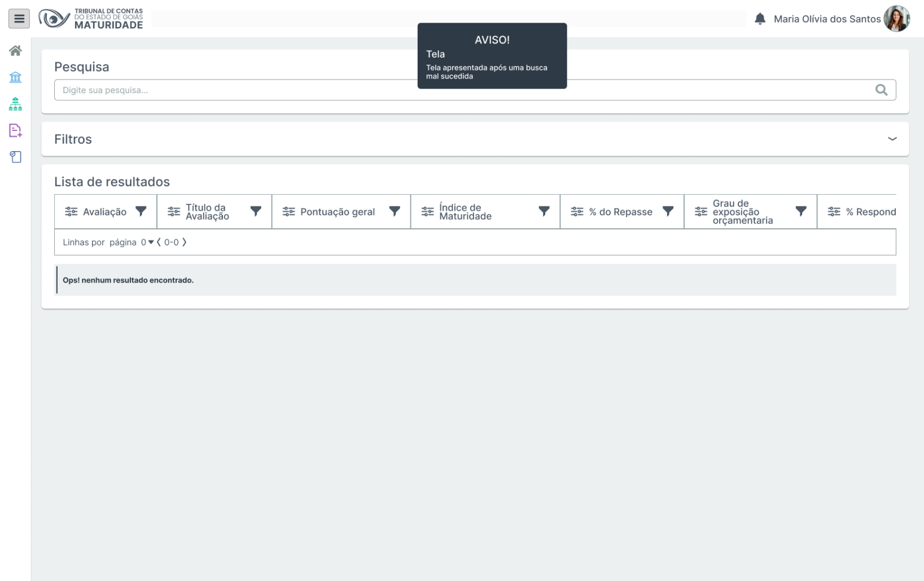Click the Título da Avaliação column header

(x=207, y=212)
